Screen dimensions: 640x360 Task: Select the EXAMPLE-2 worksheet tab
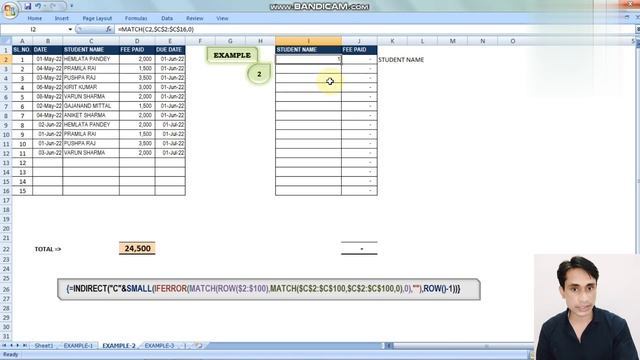click(x=118, y=346)
